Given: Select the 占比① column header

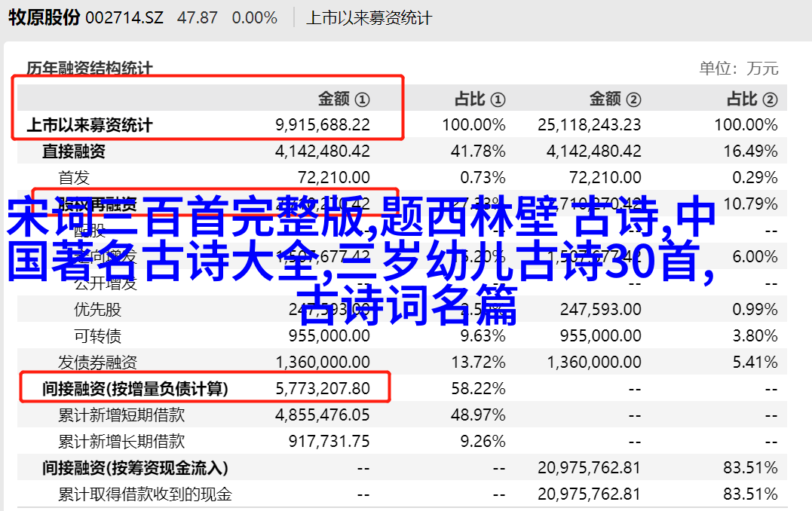Looking at the screenshot, I should click(480, 99).
